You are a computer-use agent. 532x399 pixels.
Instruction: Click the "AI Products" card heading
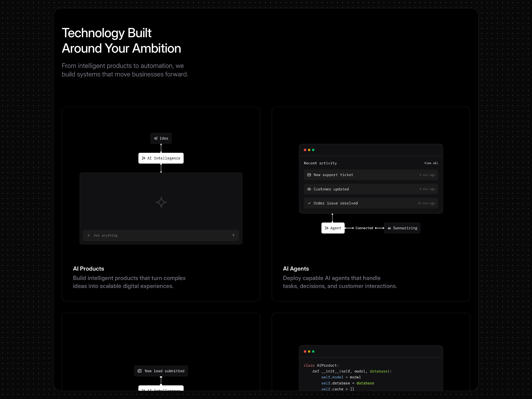(88, 269)
